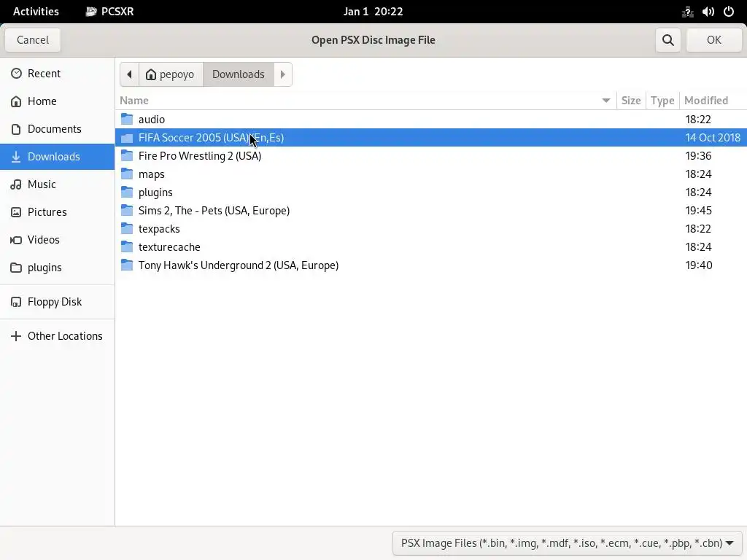Select Sims 2, The - Pets (USA, Europe)
The height and width of the screenshot is (560, 747).
[214, 211]
